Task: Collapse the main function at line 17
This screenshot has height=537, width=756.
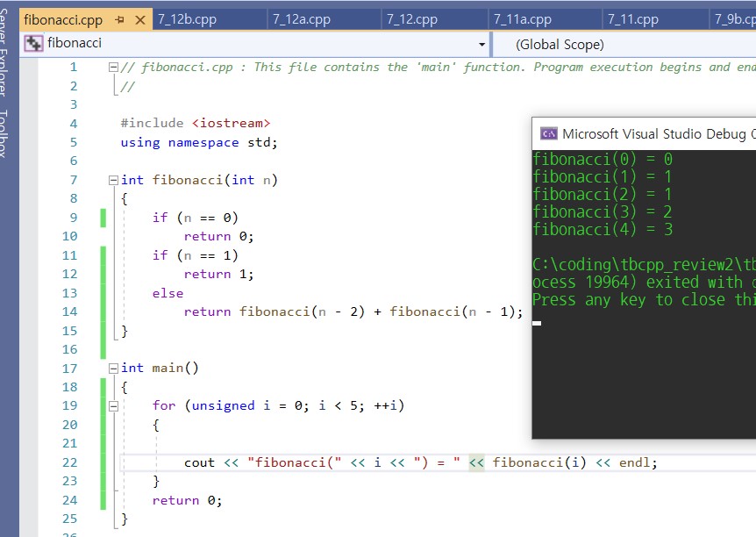Action: (113, 369)
